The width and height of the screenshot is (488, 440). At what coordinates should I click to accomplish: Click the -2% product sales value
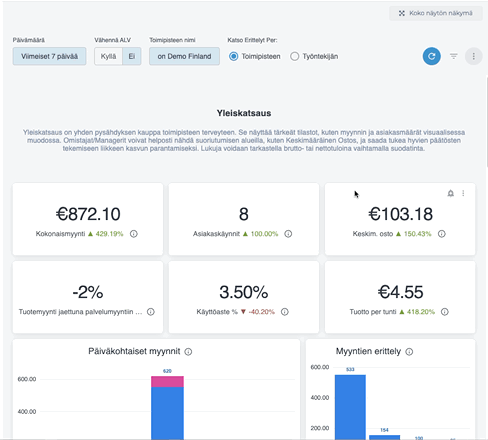[x=88, y=292]
